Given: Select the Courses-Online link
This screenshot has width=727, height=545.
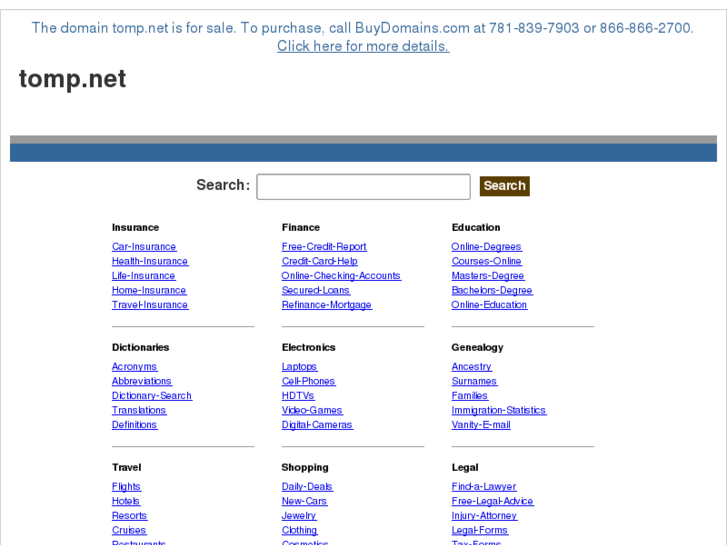Looking at the screenshot, I should pos(487,261).
